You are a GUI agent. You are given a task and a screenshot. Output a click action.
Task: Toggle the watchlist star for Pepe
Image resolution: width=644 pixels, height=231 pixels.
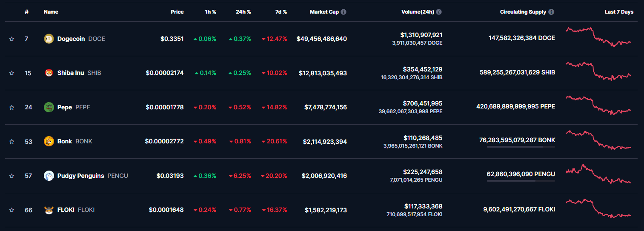coord(12,107)
